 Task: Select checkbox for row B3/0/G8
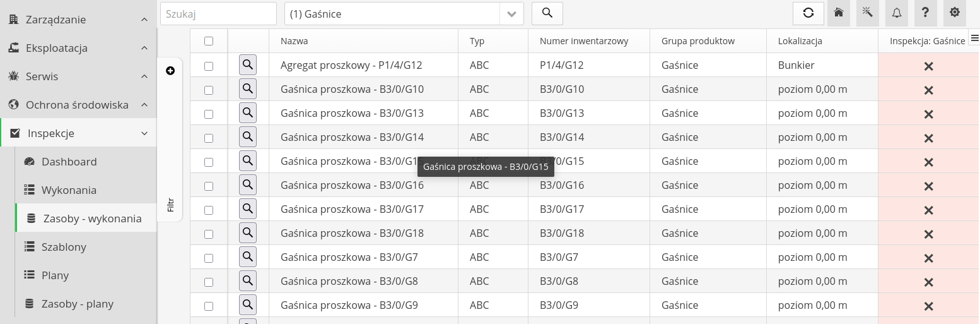pos(209,282)
